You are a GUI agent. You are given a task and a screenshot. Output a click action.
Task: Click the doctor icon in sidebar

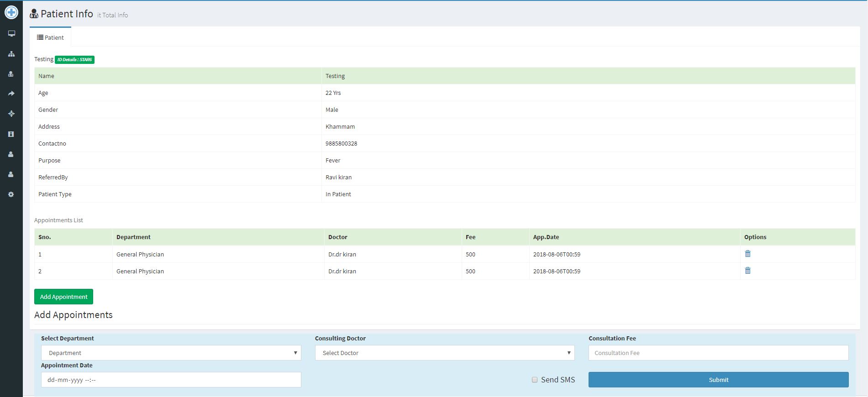click(11, 74)
